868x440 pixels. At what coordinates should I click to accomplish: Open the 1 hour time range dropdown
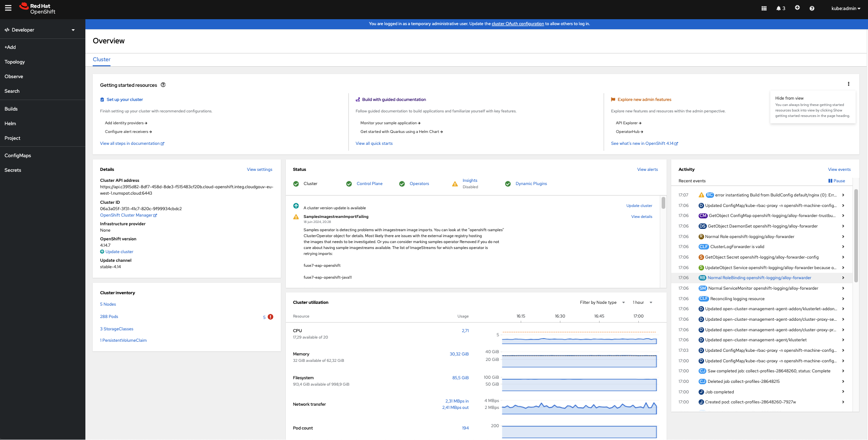642,302
